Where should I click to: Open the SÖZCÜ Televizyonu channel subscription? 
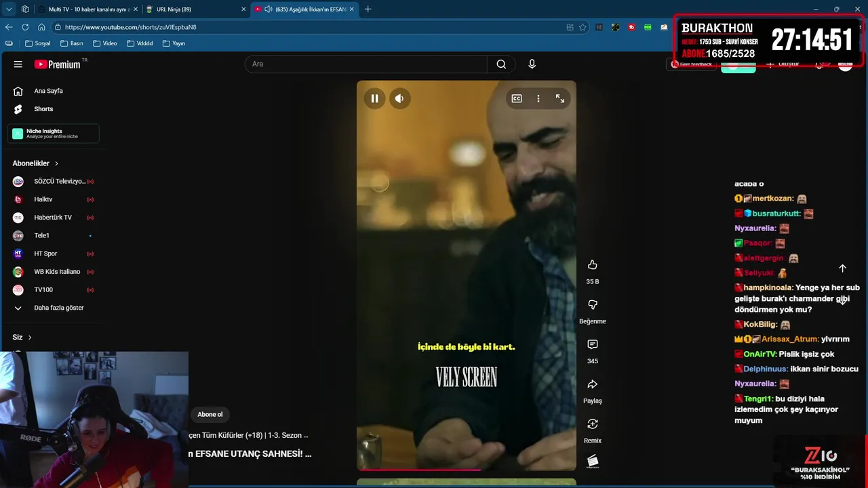[54, 182]
